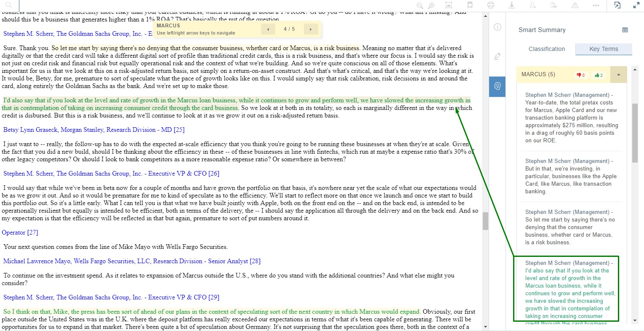The width and height of the screenshot is (644, 331).
Task: Select summary snippet 'So let me start by saying'
Action: 571,227
